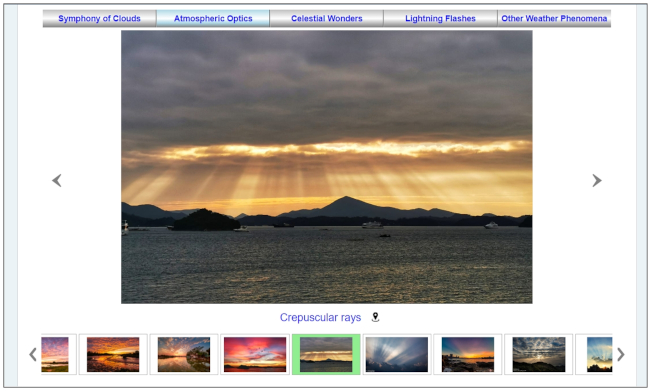The image size is (650, 391).
Task: Select the highlighted crepuscular rays thumbnail
Action: [326, 355]
